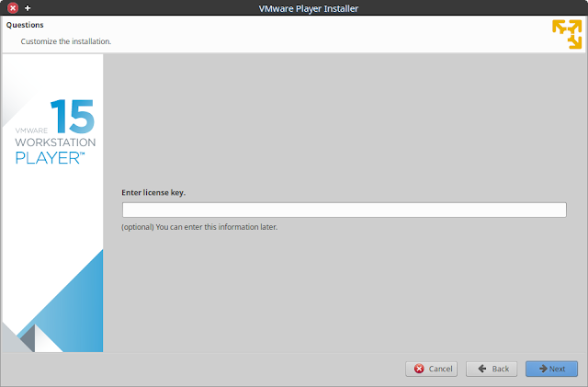Screen dimensions: 588x387
Task: Proceed with the Next button
Action: [551, 369]
